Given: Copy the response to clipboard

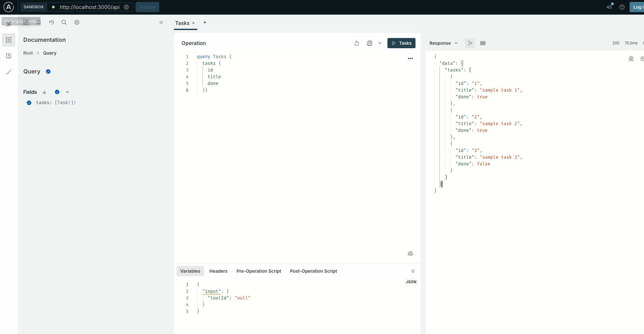Looking at the screenshot, I should (631, 58).
